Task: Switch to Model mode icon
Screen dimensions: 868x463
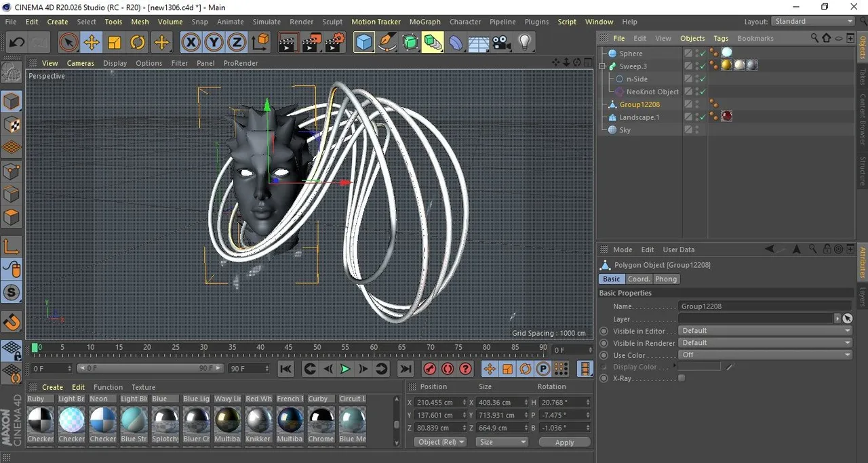Action: point(12,102)
